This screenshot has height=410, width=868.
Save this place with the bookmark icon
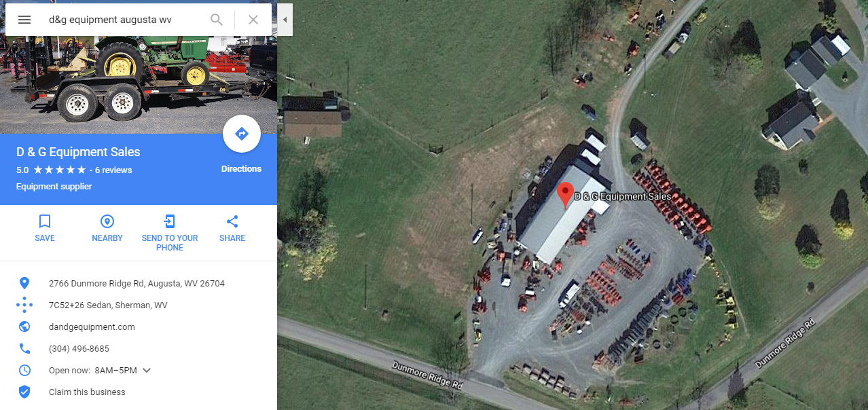[45, 221]
